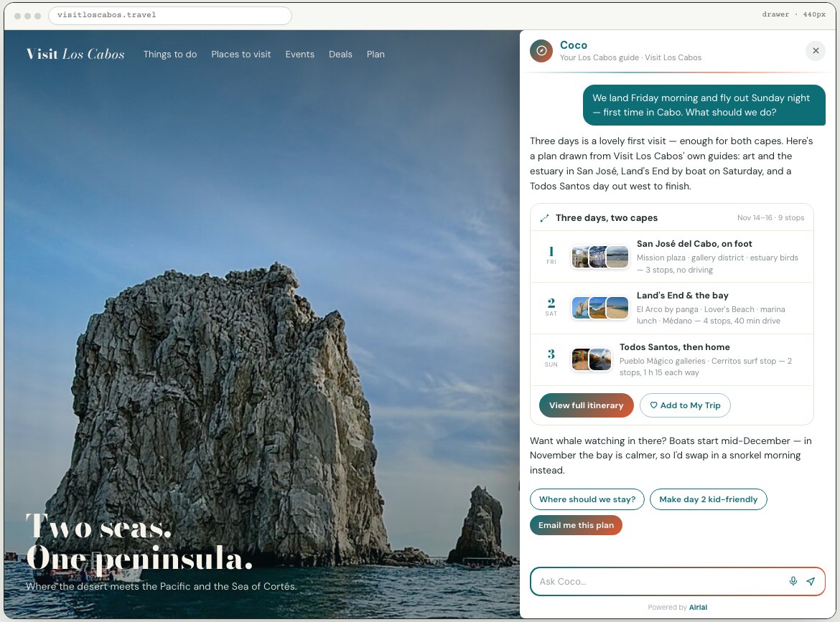Click Email me this plan button
Image resolution: width=840 pixels, height=622 pixels.
click(576, 525)
